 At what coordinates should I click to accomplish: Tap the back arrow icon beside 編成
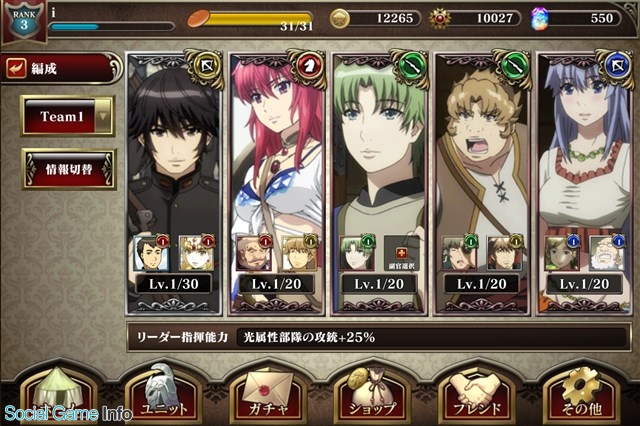pyautogui.click(x=16, y=68)
